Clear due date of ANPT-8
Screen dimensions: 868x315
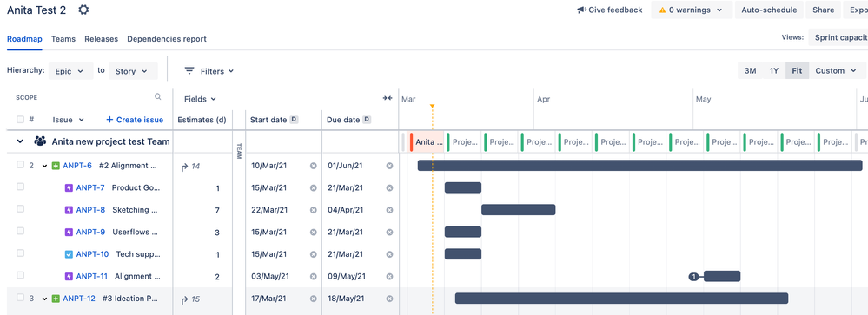(389, 210)
